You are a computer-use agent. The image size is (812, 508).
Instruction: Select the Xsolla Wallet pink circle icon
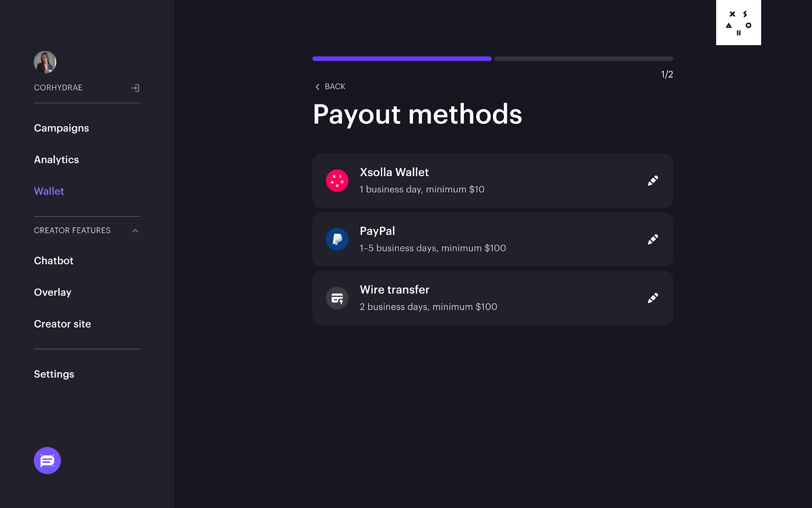[x=336, y=180]
